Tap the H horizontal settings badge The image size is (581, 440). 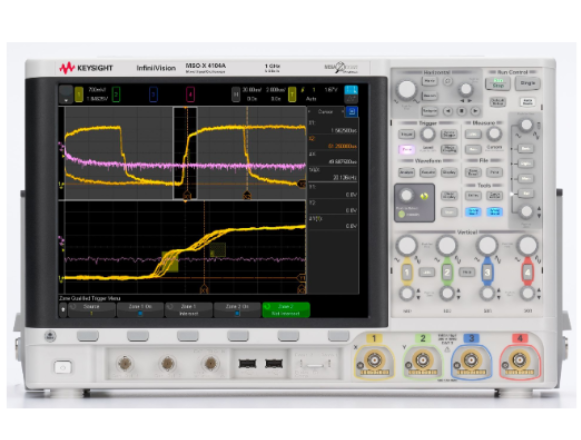pos(236,94)
